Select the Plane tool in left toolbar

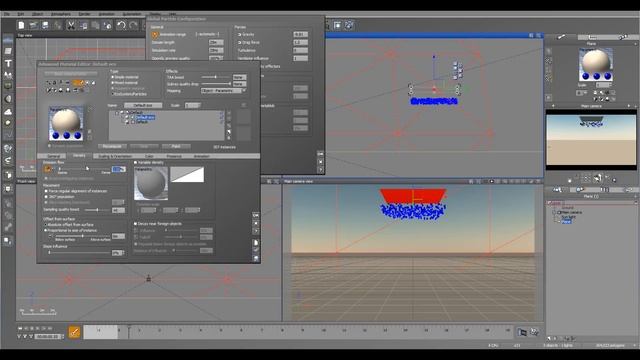tap(8, 51)
